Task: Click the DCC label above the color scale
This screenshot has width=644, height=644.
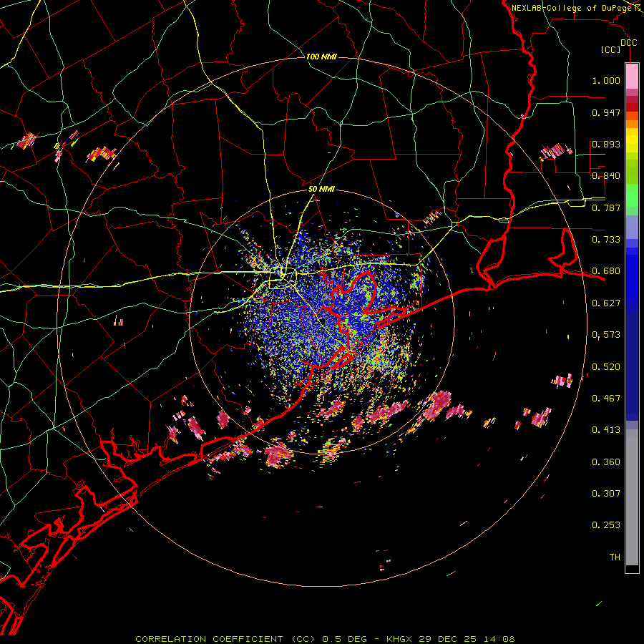Action: [x=629, y=43]
